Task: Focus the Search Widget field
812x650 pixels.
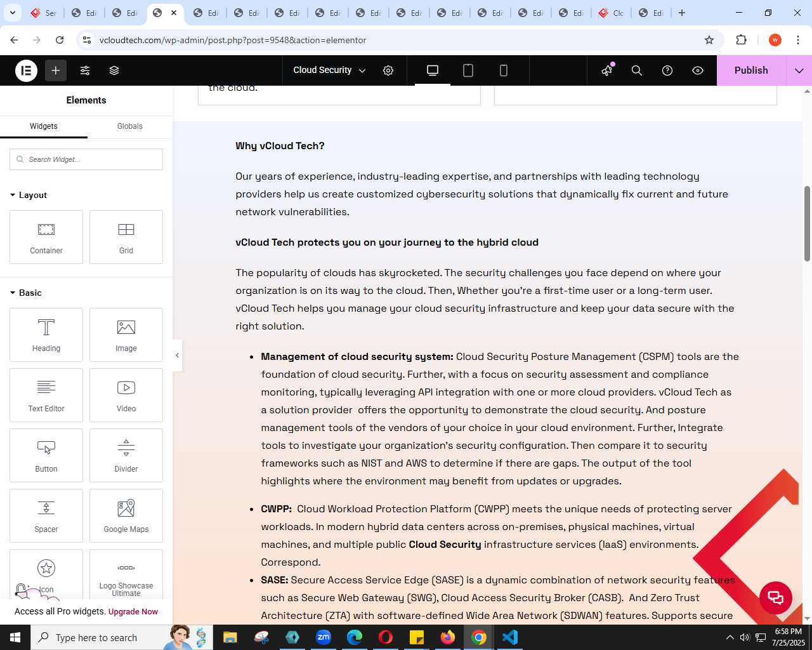Action: coord(86,159)
